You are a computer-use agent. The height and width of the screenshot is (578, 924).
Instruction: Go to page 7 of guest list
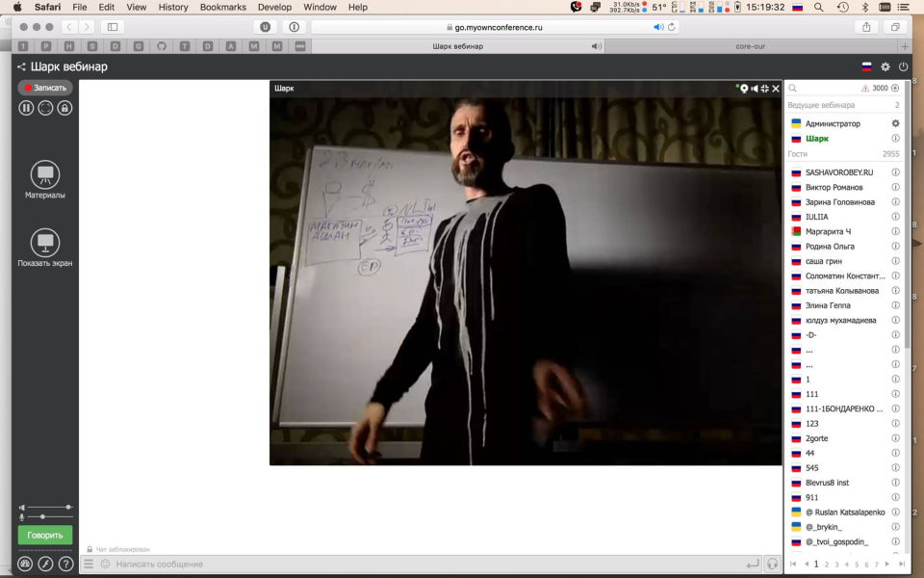(x=876, y=565)
